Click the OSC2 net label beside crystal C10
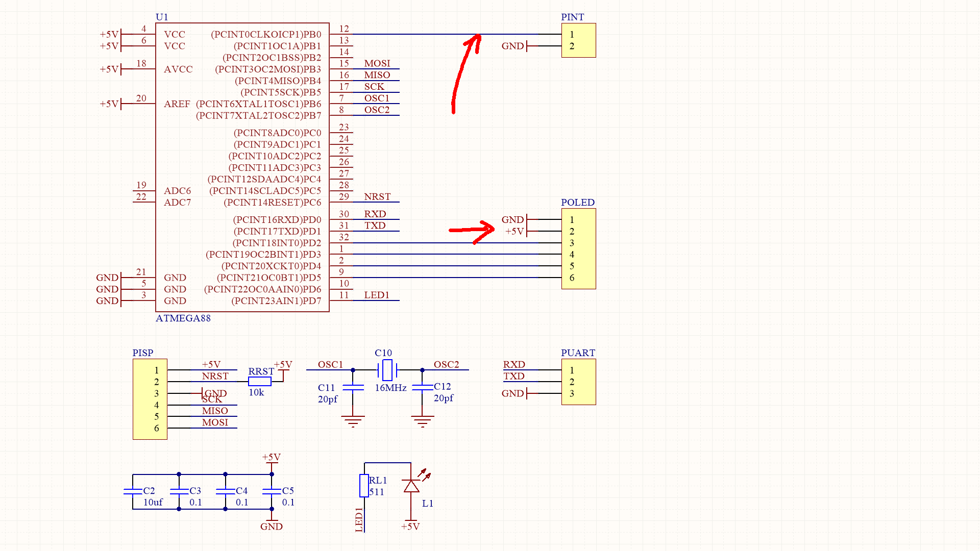Viewport: 980px width, 551px height. (446, 364)
